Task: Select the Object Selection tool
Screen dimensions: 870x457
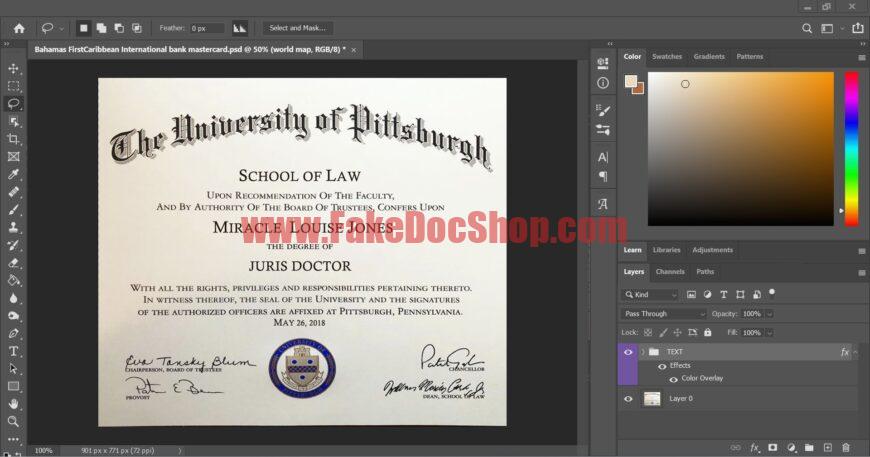Action: [13, 121]
